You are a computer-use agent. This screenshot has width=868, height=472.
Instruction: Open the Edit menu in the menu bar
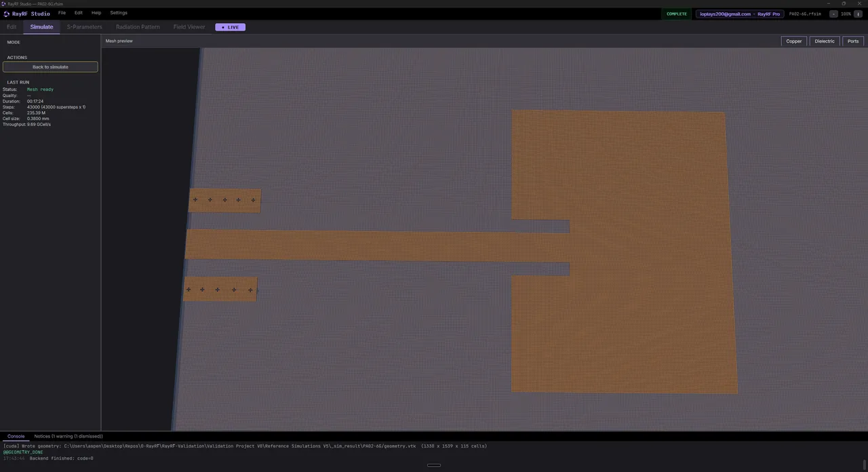tap(79, 13)
